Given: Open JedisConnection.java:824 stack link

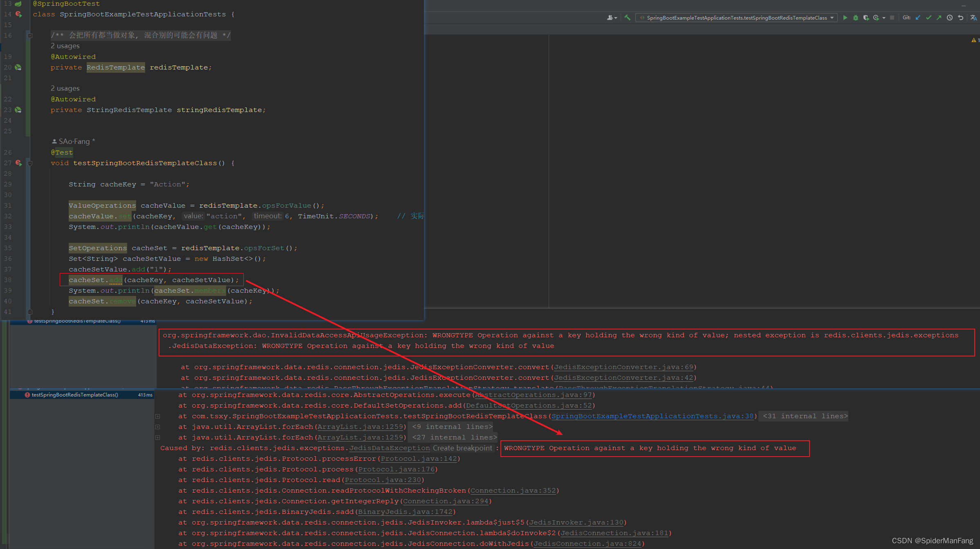Looking at the screenshot, I should [588, 544].
